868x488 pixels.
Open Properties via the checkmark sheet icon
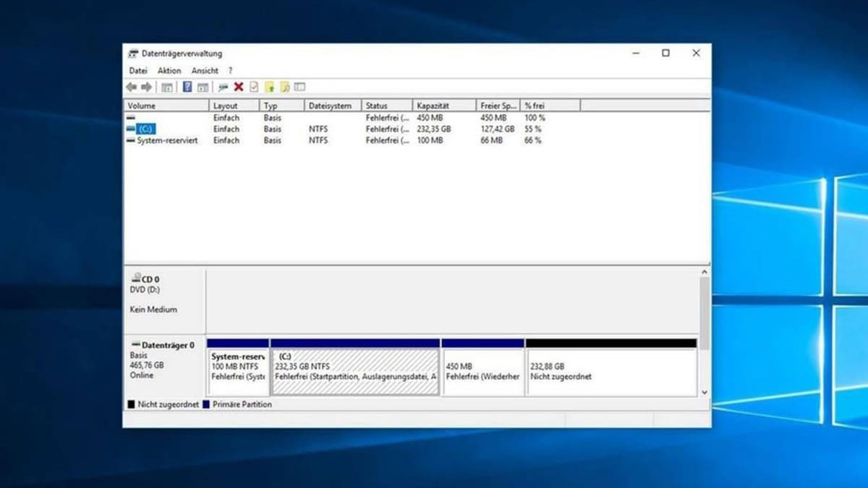click(253, 87)
